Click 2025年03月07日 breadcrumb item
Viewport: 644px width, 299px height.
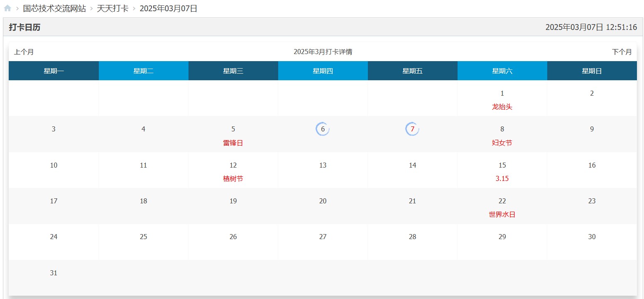[x=168, y=8]
